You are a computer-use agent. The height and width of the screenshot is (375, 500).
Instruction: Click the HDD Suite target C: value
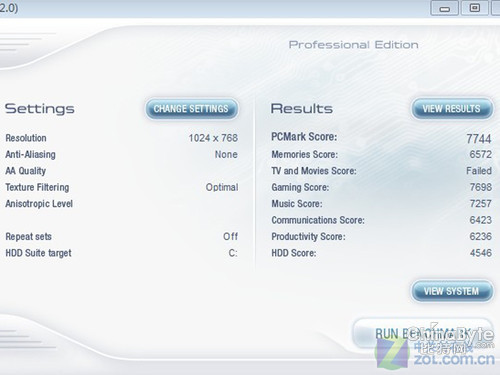coord(233,253)
